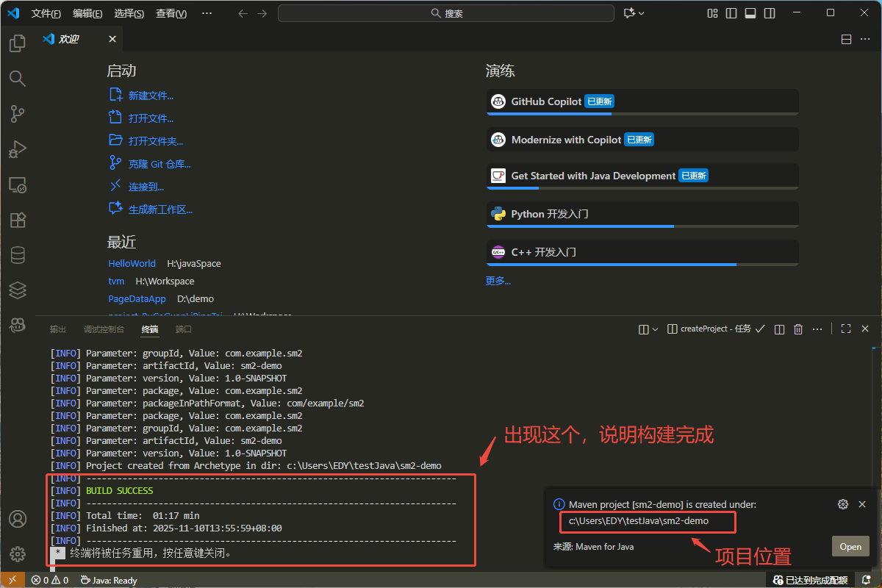Toggle the primary side bar
Screen dimensions: 882x588
(731, 13)
